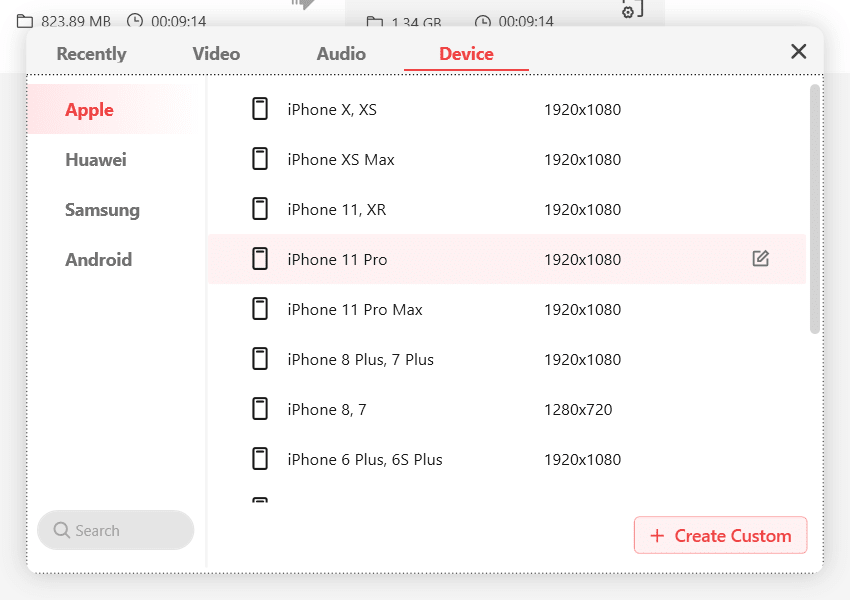Click clock icon next to 1.34 GB duration
Image resolution: width=850 pixels, height=600 pixels.
pyautogui.click(x=482, y=22)
